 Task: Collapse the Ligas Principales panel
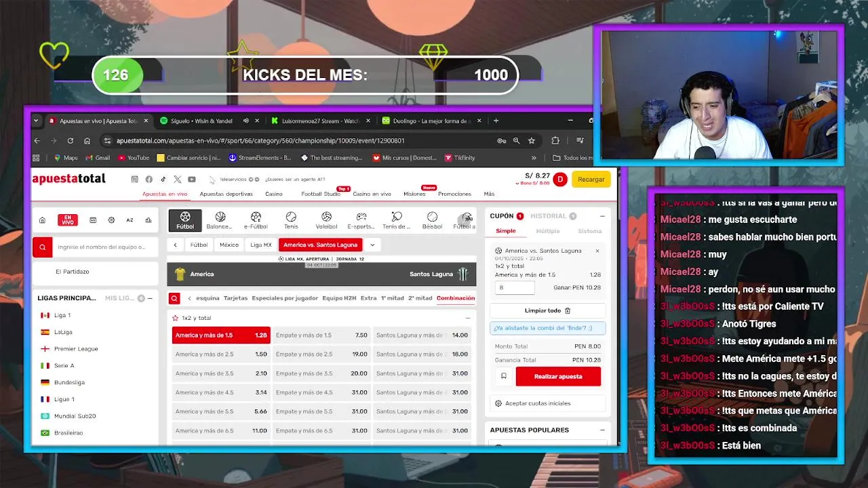coord(150,298)
